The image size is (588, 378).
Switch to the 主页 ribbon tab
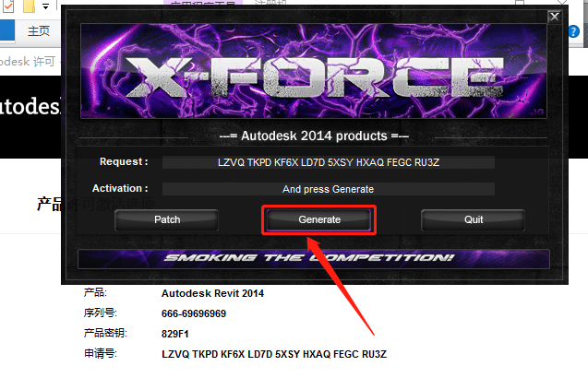click(39, 31)
